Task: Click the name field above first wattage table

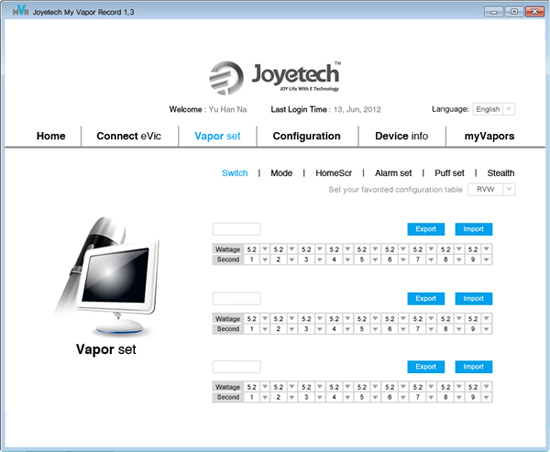Action: [236, 229]
